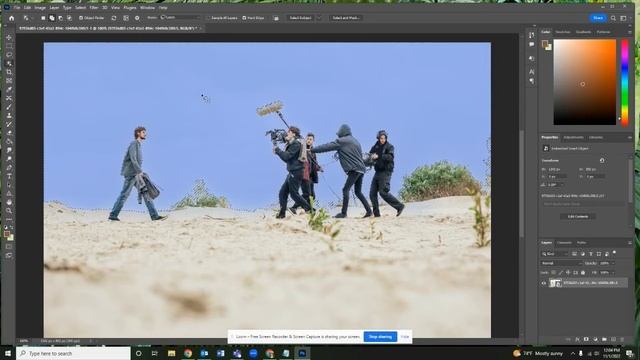Click the Select Subject button

[x=301, y=18]
